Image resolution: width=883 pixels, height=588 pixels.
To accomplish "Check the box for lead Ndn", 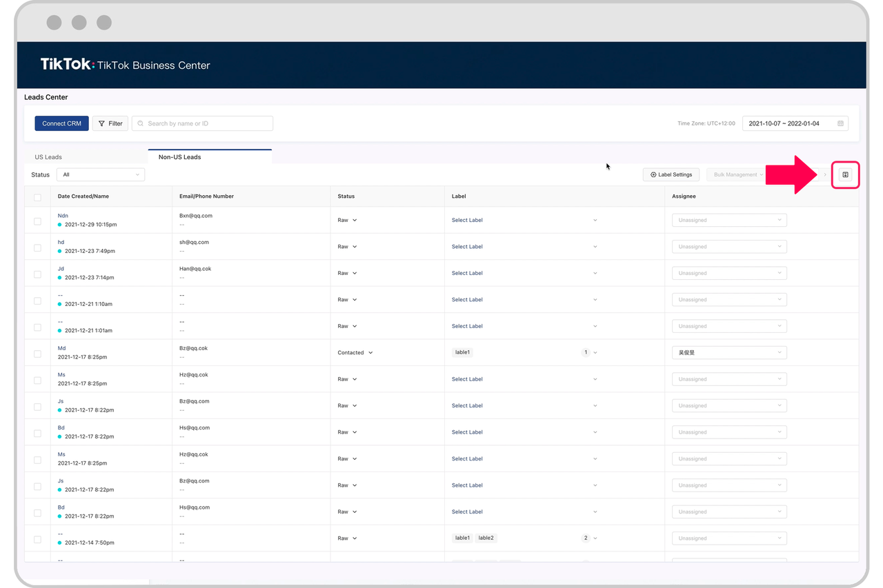I will (x=37, y=221).
